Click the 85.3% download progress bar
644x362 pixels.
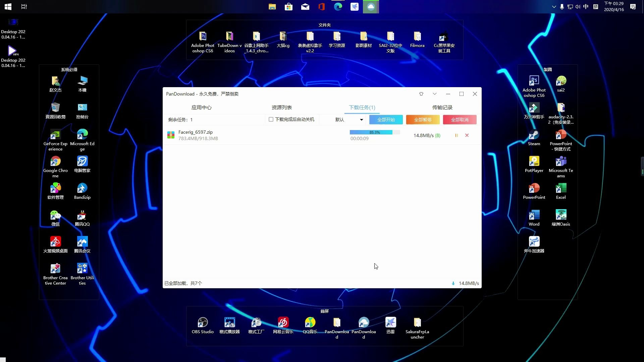tap(374, 132)
